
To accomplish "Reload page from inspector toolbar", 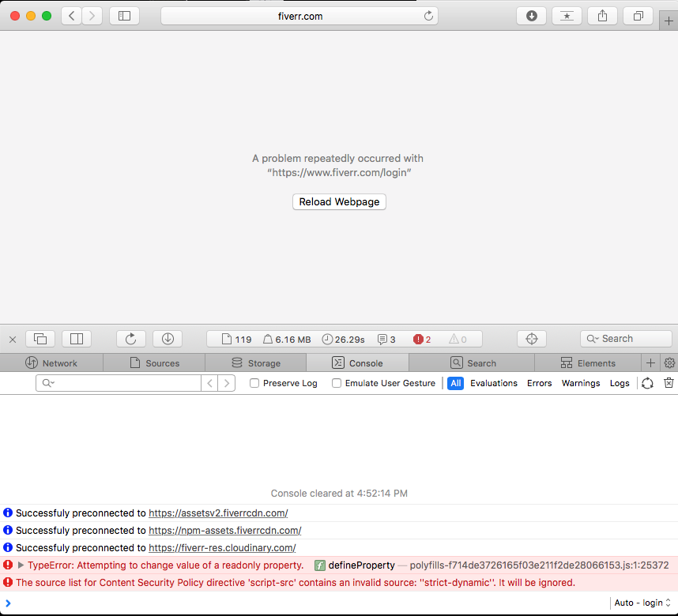I will [131, 339].
